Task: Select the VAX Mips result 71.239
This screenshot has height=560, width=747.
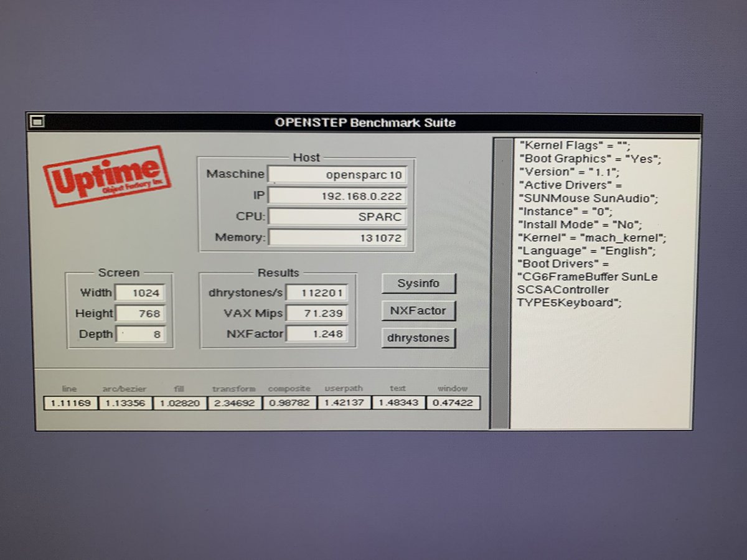Action: point(317,314)
